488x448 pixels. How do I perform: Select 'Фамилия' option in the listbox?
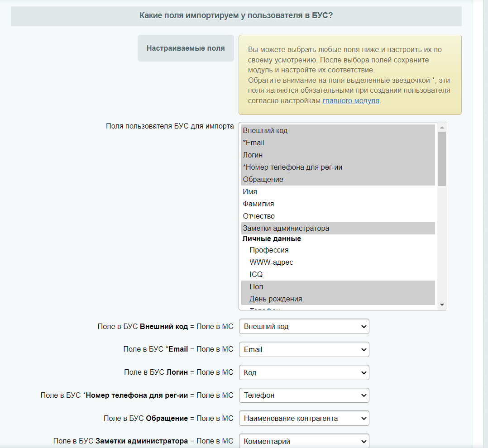(x=258, y=204)
